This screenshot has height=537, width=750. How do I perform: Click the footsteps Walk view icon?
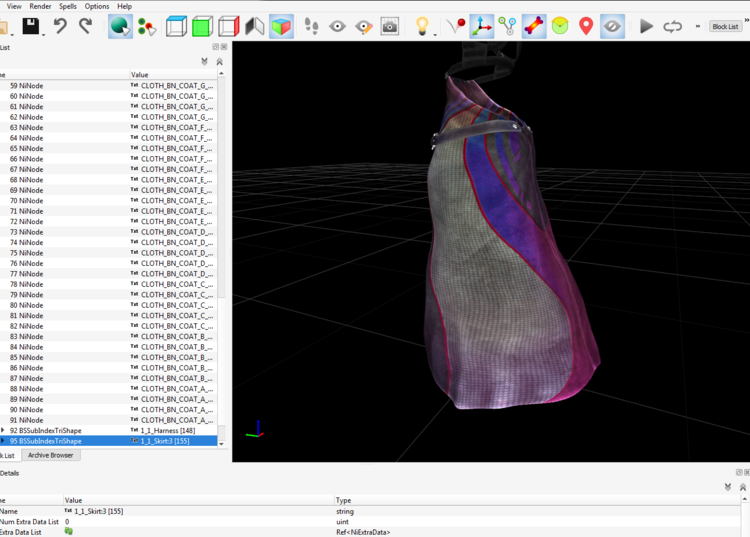click(x=311, y=26)
